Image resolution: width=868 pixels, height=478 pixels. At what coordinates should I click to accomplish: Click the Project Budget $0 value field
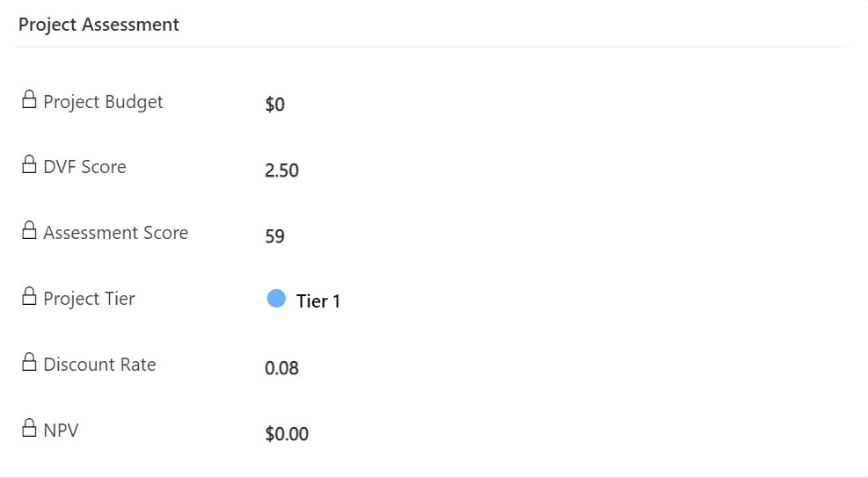coord(275,105)
